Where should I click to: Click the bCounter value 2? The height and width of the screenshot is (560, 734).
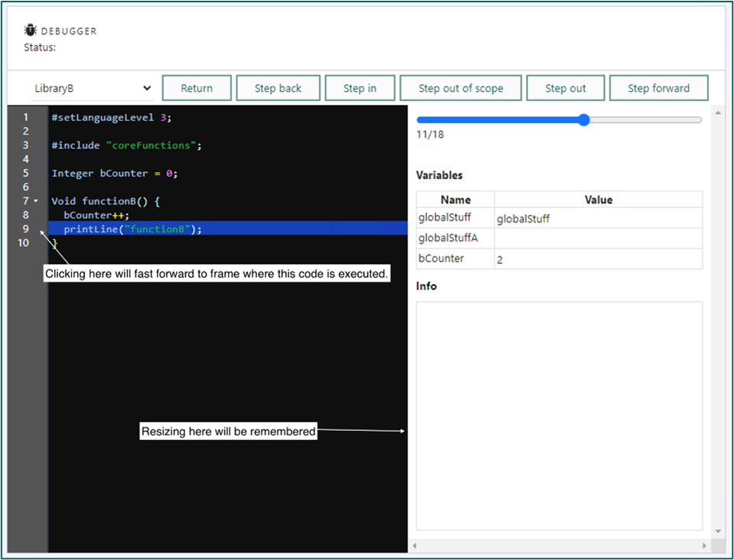(x=500, y=259)
